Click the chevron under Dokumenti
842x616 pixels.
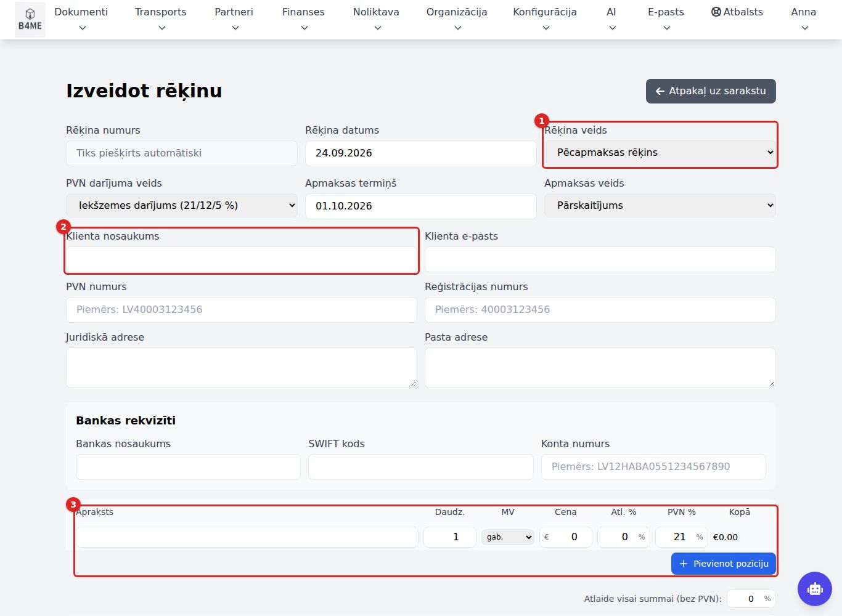pos(83,28)
